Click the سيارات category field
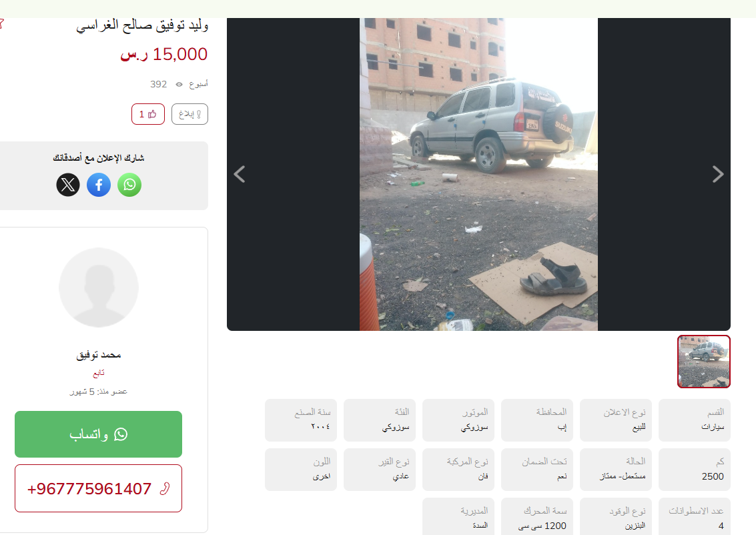756x535 pixels. pyautogui.click(x=695, y=420)
